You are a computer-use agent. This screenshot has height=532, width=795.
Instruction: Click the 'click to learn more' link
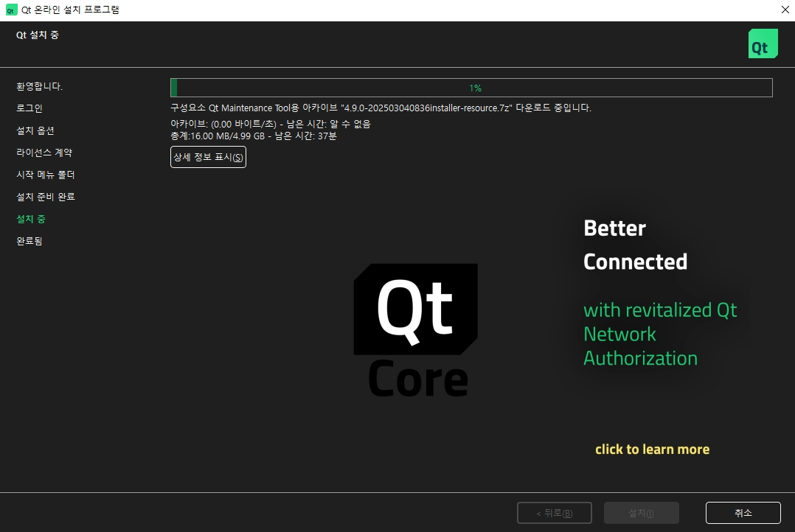point(653,449)
